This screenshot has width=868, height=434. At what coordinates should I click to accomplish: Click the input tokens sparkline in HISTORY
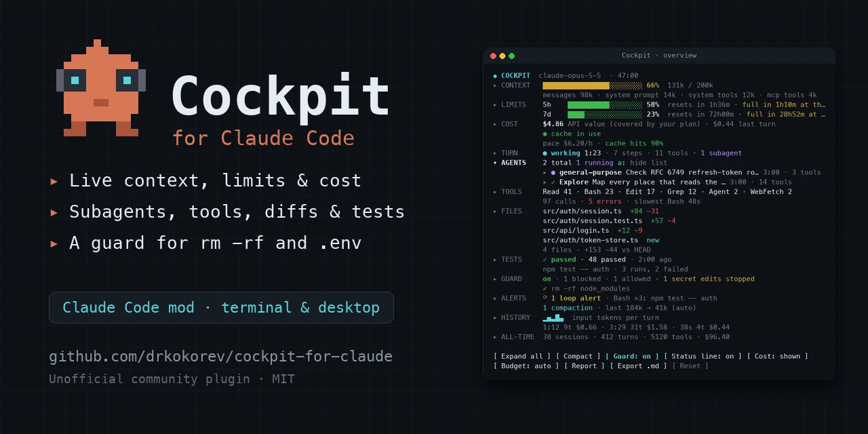coord(553,317)
